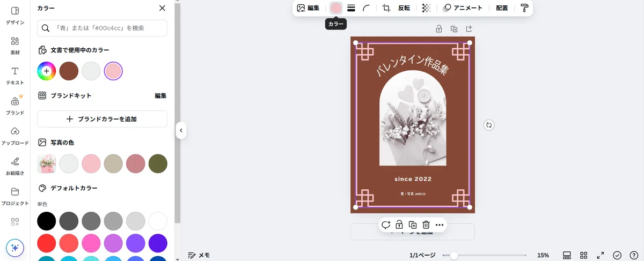Click the color search input field
This screenshot has width=644, height=261.
click(102, 28)
